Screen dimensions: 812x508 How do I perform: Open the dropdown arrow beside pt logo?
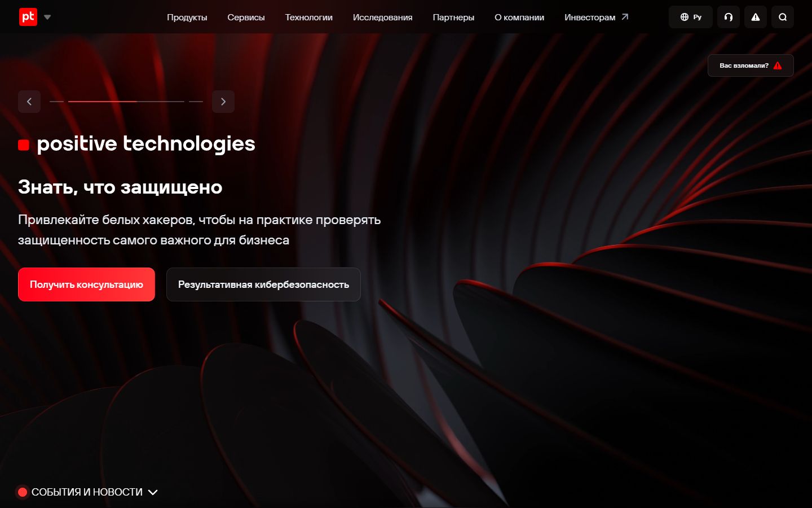tap(47, 17)
